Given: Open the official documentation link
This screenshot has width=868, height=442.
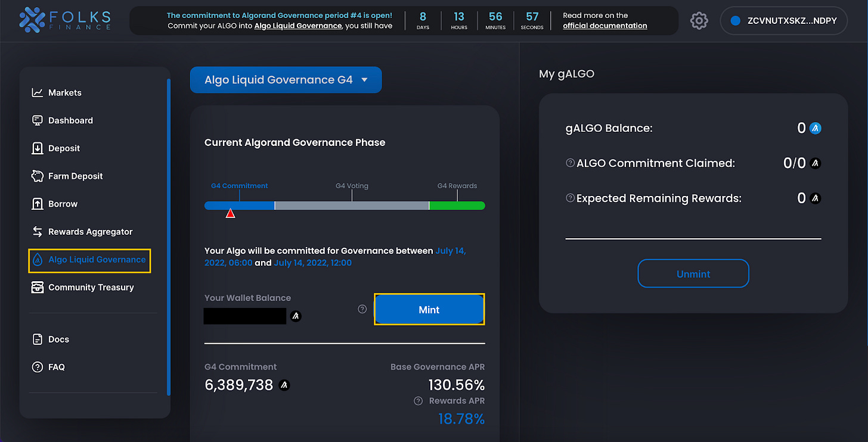Looking at the screenshot, I should (605, 26).
